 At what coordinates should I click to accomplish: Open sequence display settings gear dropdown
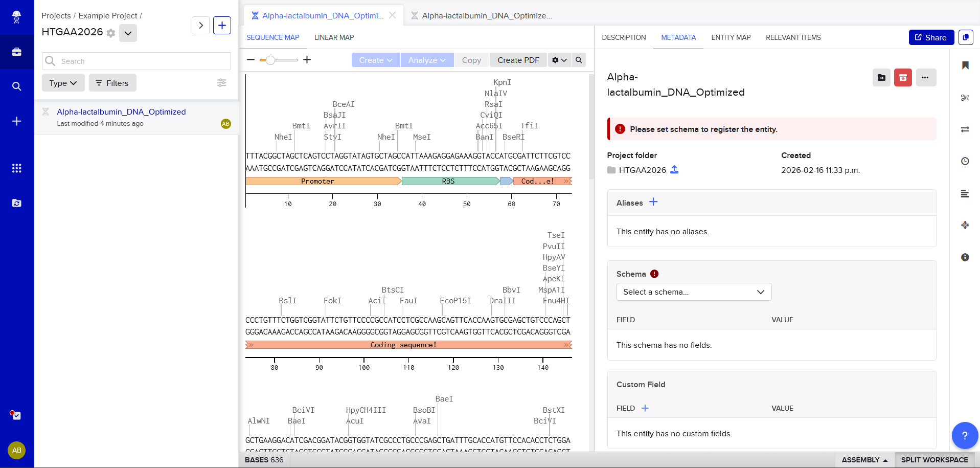pyautogui.click(x=559, y=60)
